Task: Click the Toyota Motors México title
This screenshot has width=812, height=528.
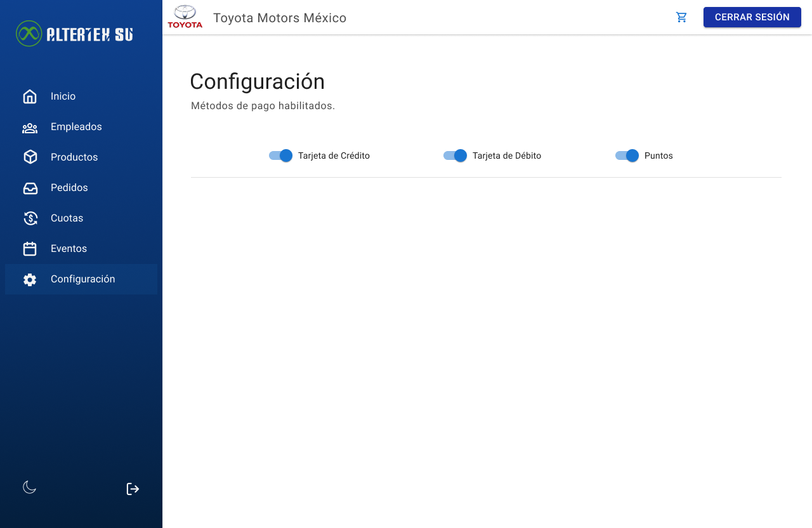Action: (x=280, y=18)
